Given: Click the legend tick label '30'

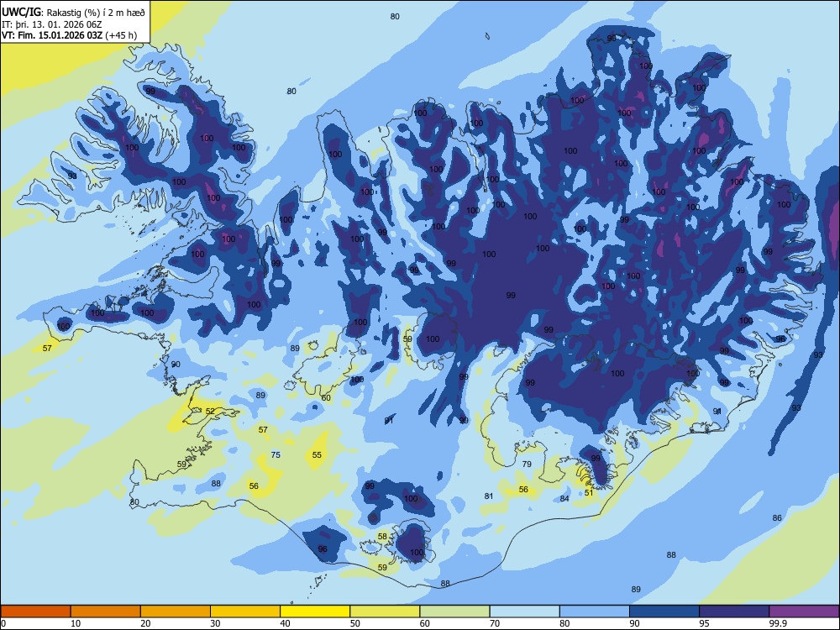Looking at the screenshot, I should (x=215, y=623).
